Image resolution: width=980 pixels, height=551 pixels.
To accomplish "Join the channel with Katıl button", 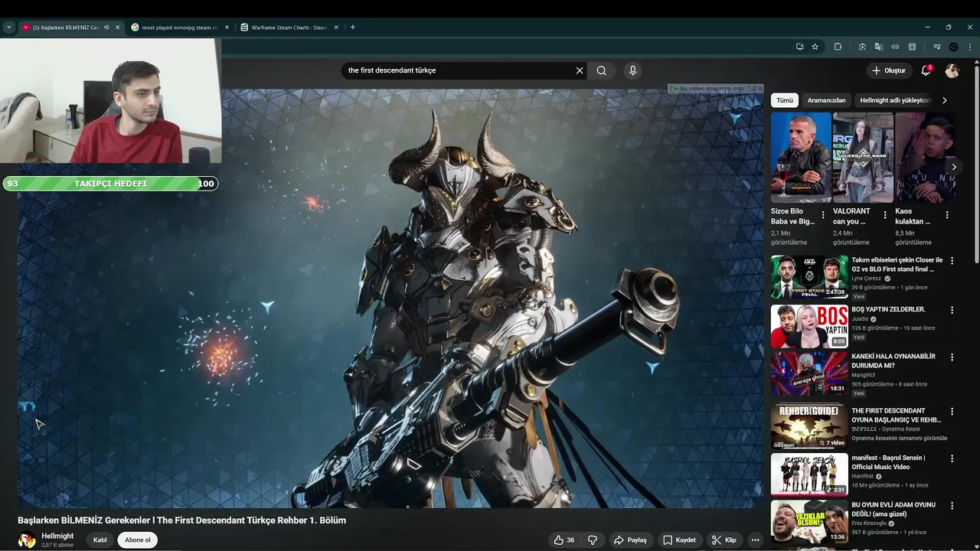I will click(x=100, y=540).
